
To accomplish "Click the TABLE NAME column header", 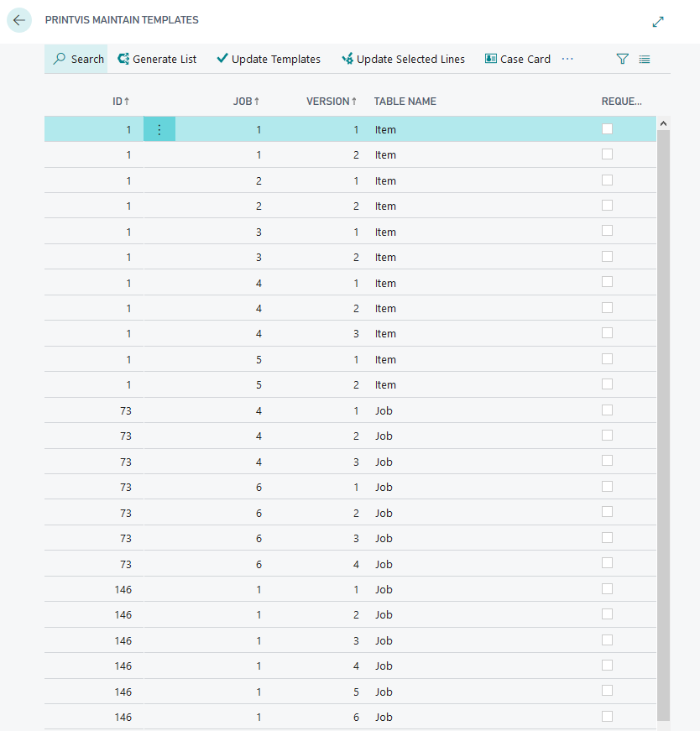I will tap(405, 102).
